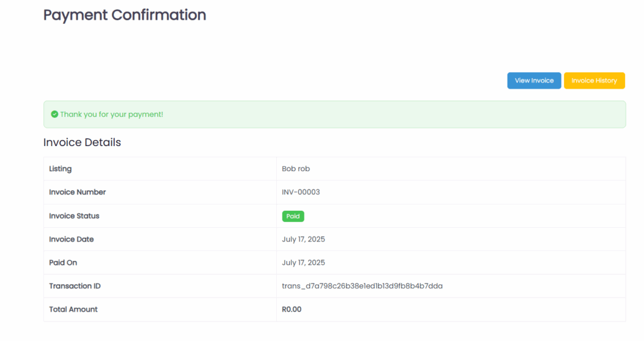Image resolution: width=644 pixels, height=341 pixels.
Task: Select the R0.00 total amount
Action: 292,310
